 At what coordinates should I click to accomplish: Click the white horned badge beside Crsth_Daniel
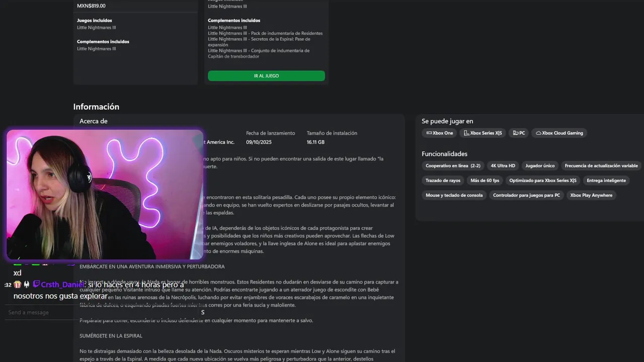pyautogui.click(x=27, y=285)
